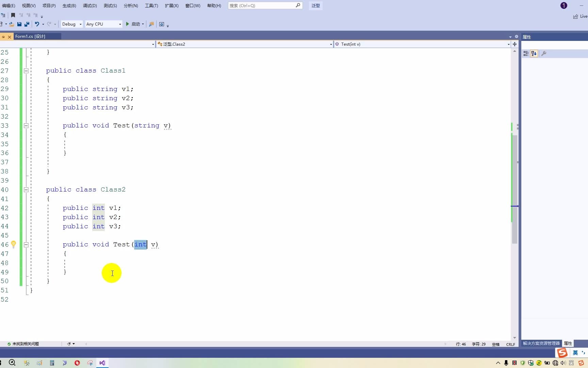Collapse the Class1 class outline on line 27

pos(26,71)
